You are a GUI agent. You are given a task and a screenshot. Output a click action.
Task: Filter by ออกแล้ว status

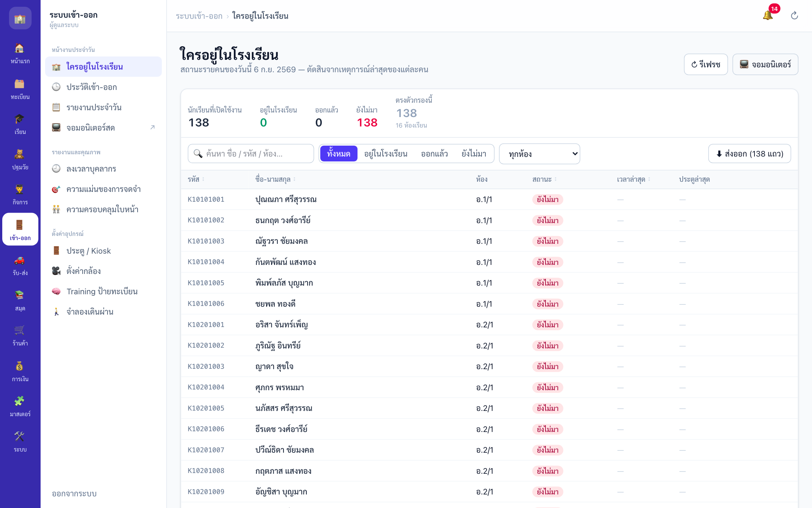(x=435, y=154)
